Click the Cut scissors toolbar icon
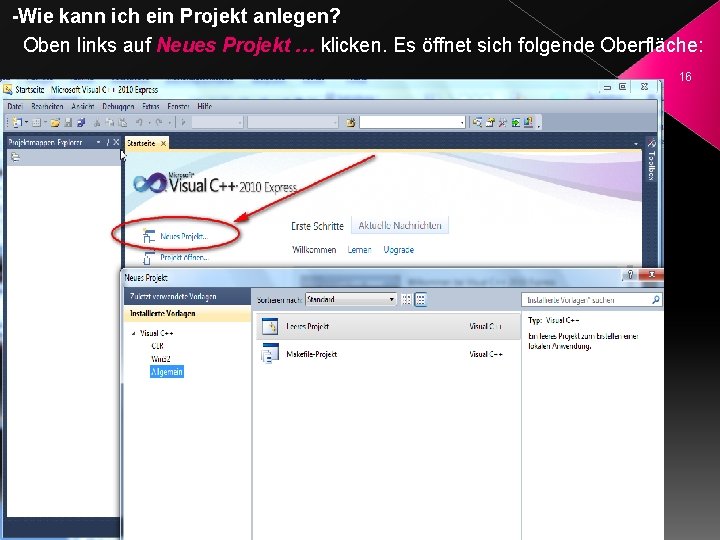 [x=97, y=122]
